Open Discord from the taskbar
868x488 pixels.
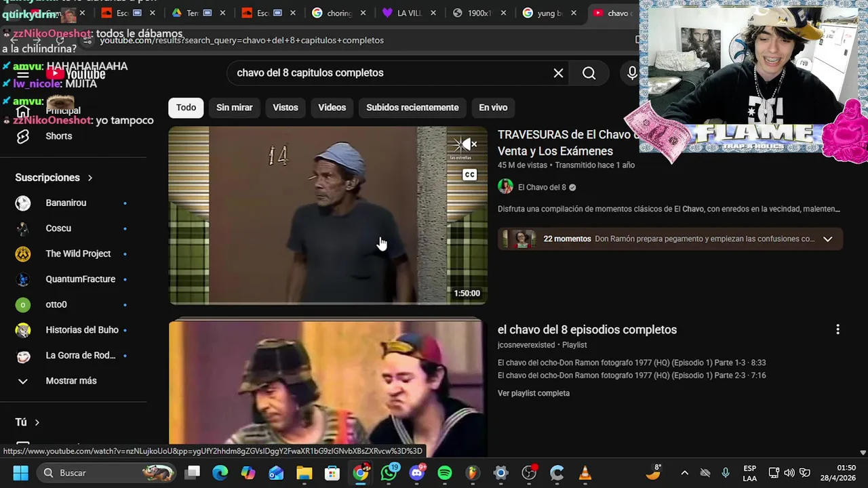416,473
